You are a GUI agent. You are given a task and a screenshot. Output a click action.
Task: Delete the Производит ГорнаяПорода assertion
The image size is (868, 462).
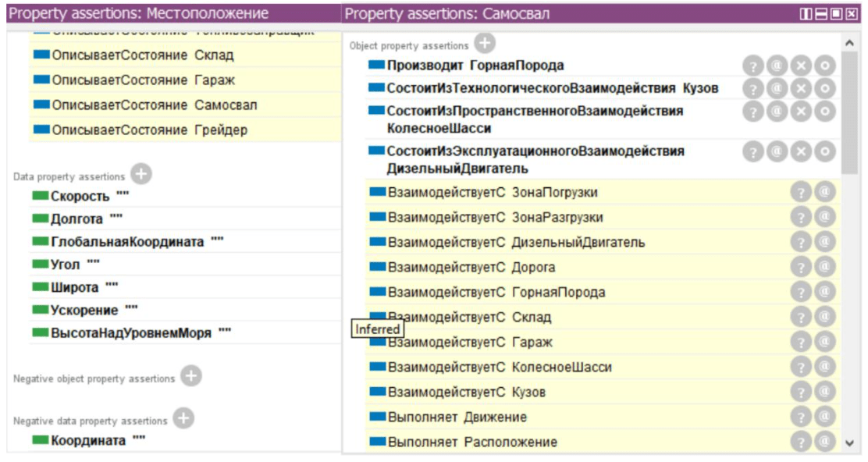pos(801,66)
